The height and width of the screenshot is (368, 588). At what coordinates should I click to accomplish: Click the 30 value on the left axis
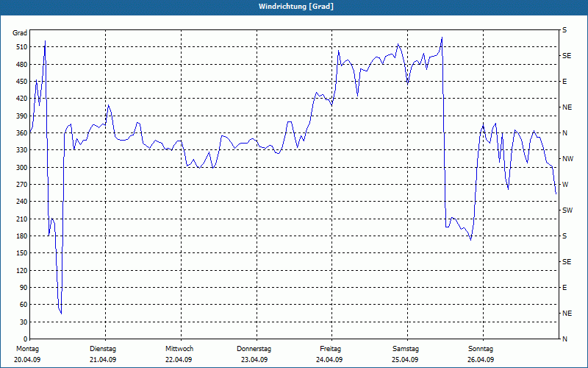[24, 322]
